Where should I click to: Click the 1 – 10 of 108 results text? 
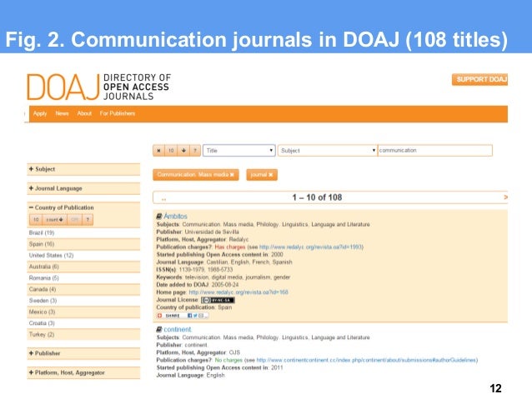tap(317, 197)
